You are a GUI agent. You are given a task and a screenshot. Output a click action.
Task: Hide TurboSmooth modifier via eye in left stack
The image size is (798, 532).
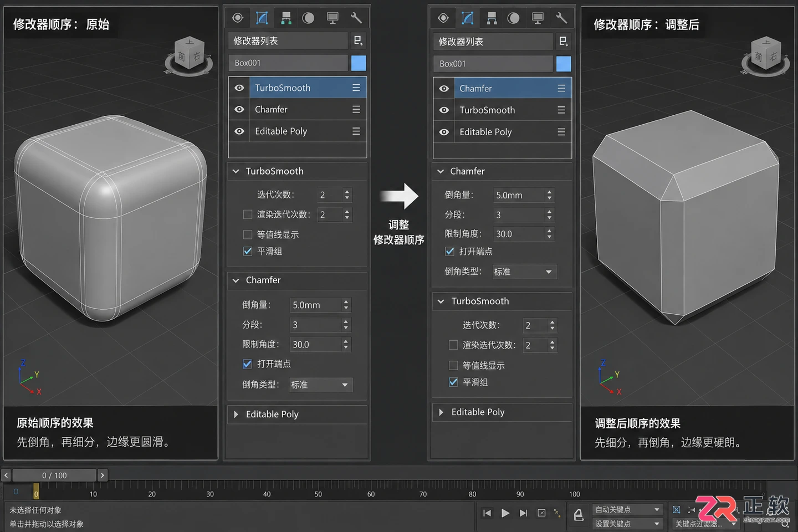[239, 88]
